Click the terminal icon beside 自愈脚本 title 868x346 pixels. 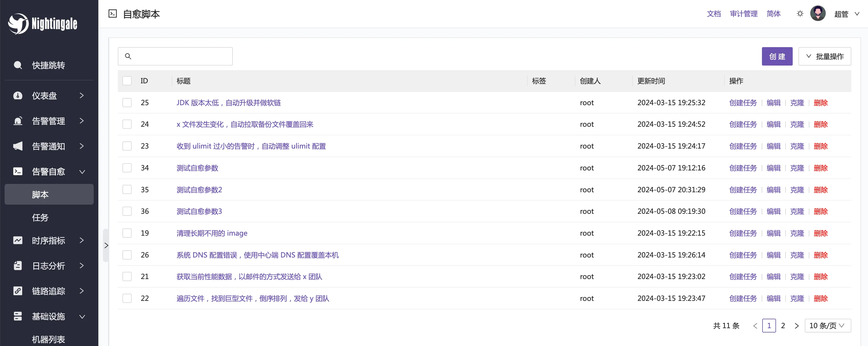pos(113,14)
